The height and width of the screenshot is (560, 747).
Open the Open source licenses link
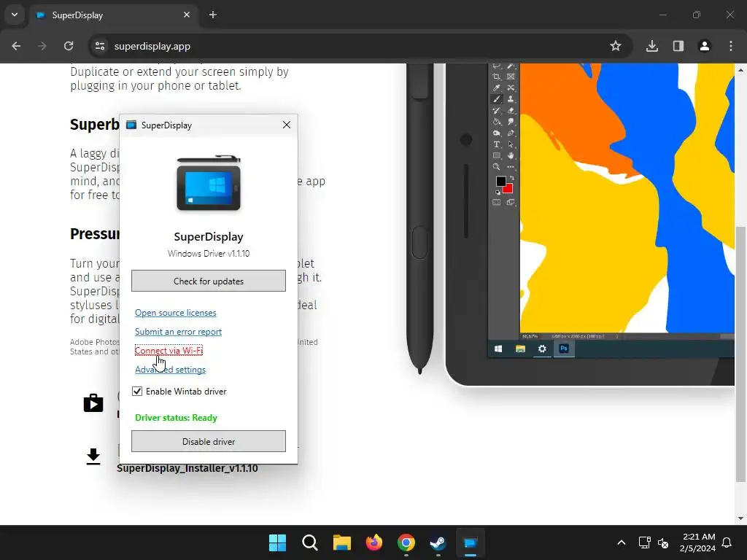[175, 312]
